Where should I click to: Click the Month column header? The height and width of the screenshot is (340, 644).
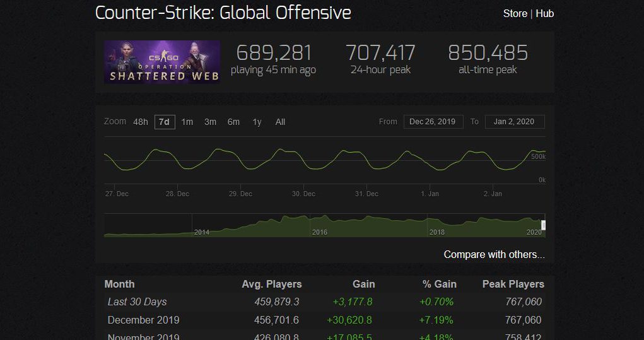tap(119, 284)
